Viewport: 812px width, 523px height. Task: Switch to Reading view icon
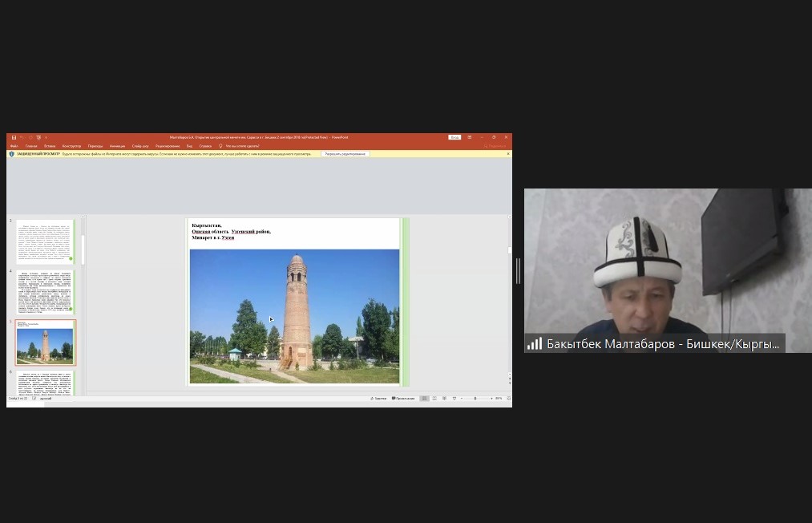pyautogui.click(x=444, y=399)
